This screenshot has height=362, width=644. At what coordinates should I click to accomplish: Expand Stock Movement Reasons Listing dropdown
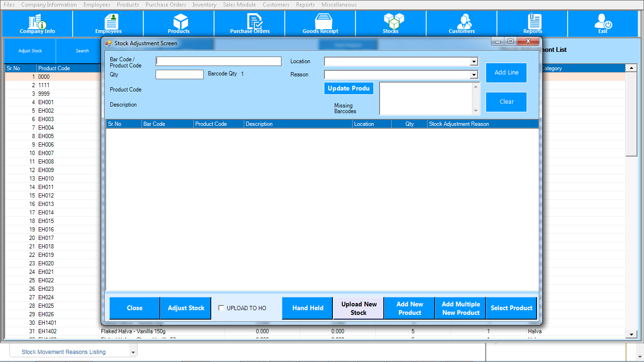point(133,352)
